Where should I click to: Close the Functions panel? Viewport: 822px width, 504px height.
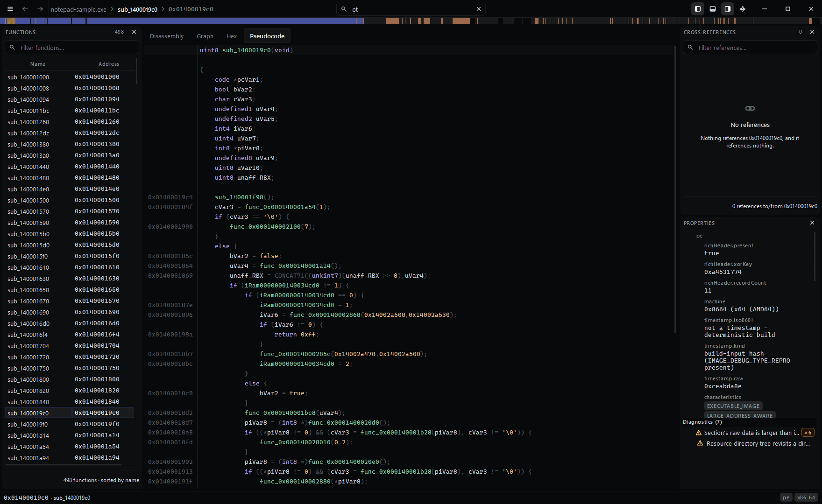tap(134, 32)
